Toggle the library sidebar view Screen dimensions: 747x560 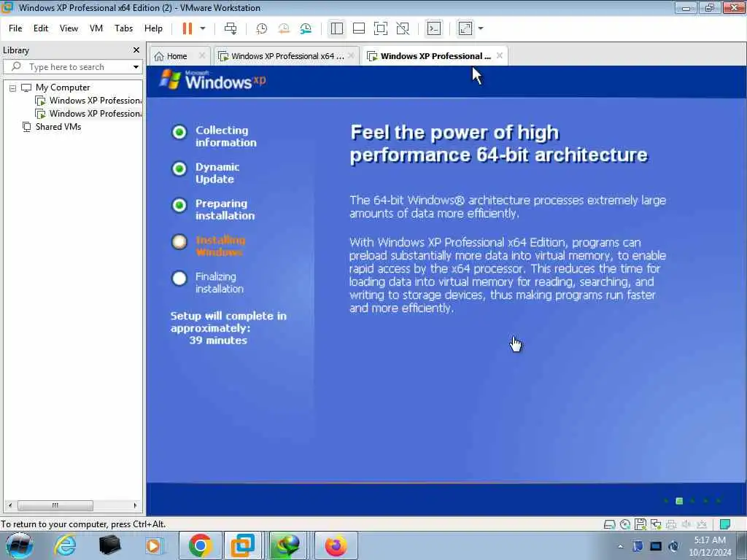tap(337, 28)
